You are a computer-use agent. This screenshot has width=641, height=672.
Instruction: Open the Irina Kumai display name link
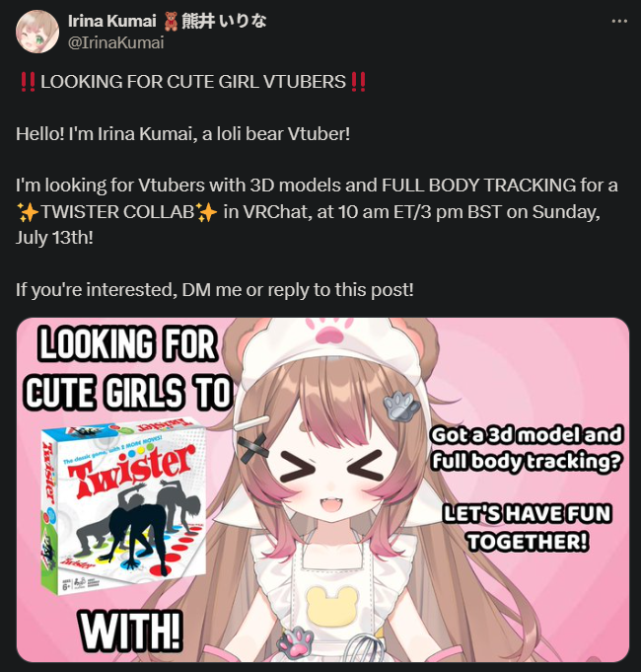(x=111, y=21)
